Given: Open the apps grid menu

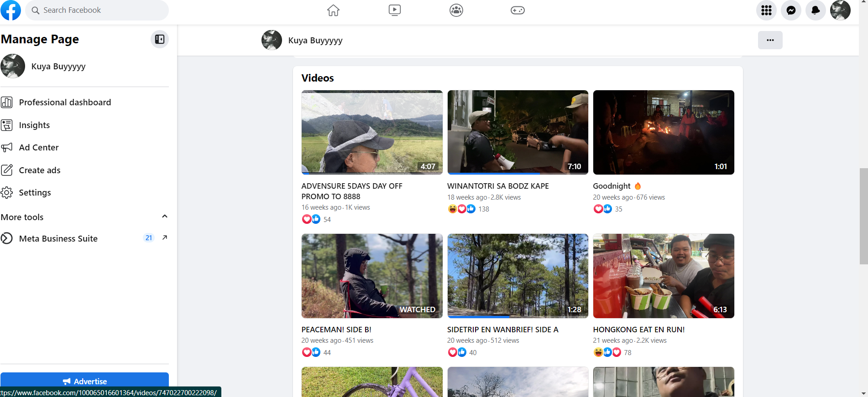Looking at the screenshot, I should (766, 10).
